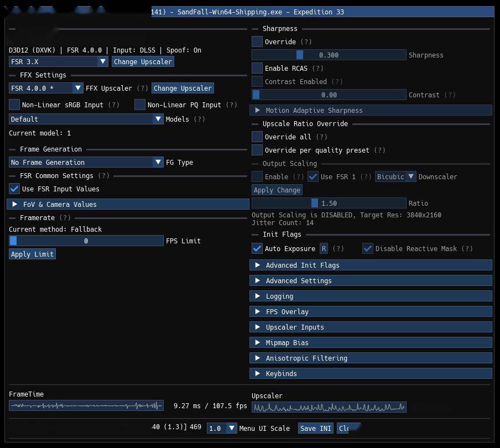Click the help (?) next to Non-Linear PQ Input
500x448 pixels.
pos(231,105)
